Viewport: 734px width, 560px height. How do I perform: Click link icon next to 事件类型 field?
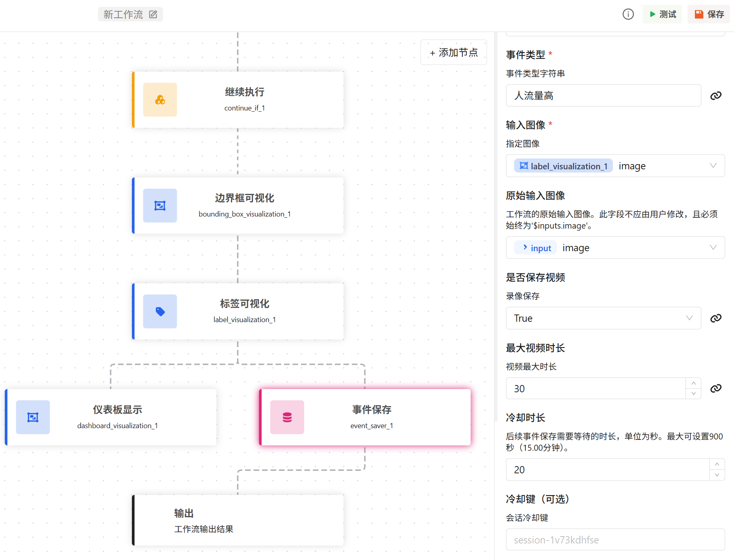[715, 96]
